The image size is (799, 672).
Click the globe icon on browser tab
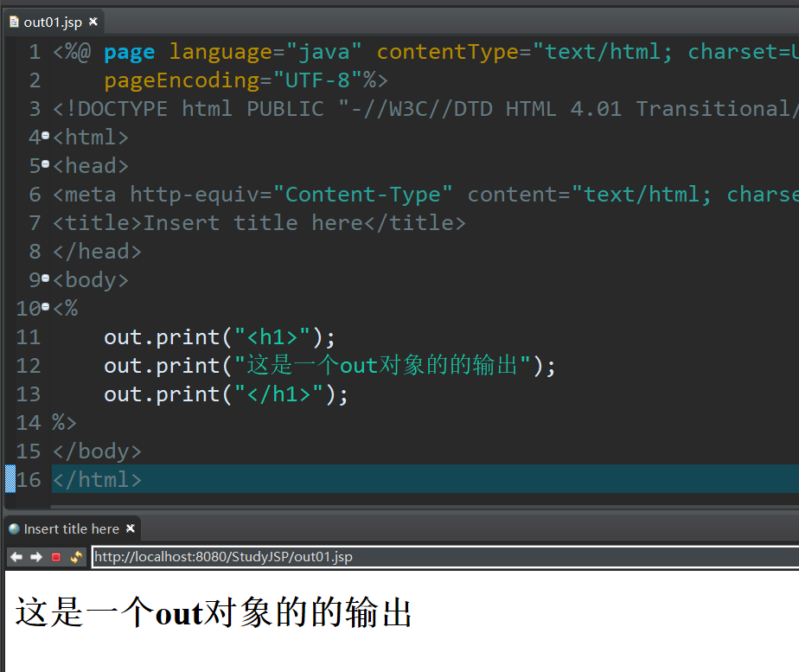click(x=14, y=528)
